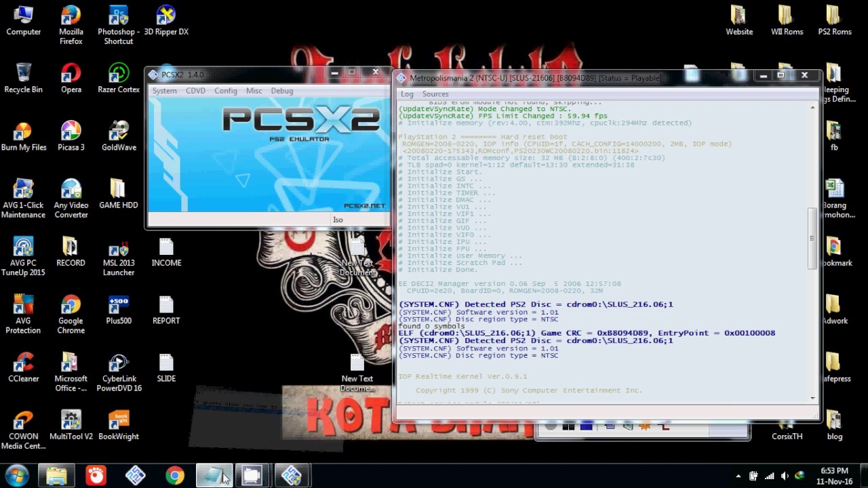
Task: Click the console scrollbar up arrow
Action: [x=812, y=107]
